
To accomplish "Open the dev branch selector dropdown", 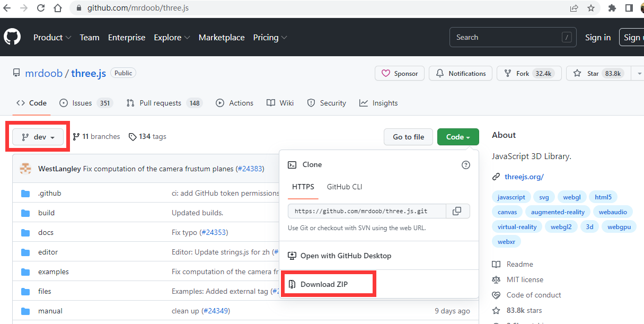I will (38, 137).
